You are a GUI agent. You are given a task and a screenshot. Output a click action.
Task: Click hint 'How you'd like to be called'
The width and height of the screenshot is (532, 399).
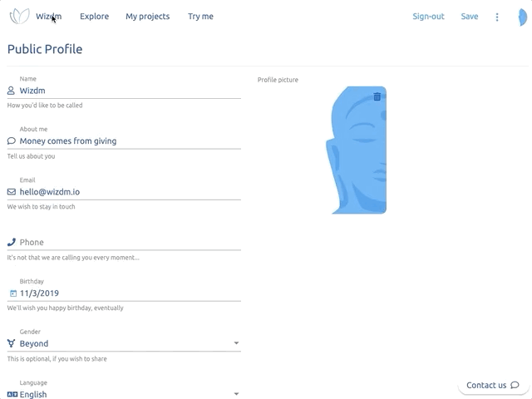tap(45, 106)
